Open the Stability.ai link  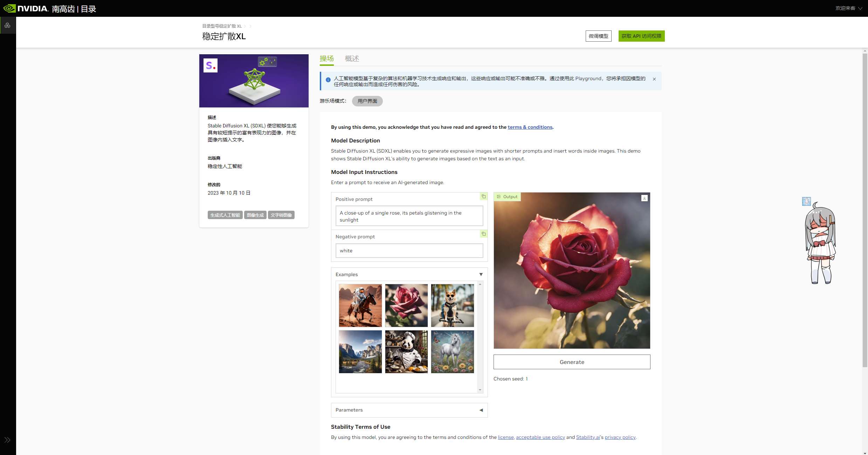[588, 437]
